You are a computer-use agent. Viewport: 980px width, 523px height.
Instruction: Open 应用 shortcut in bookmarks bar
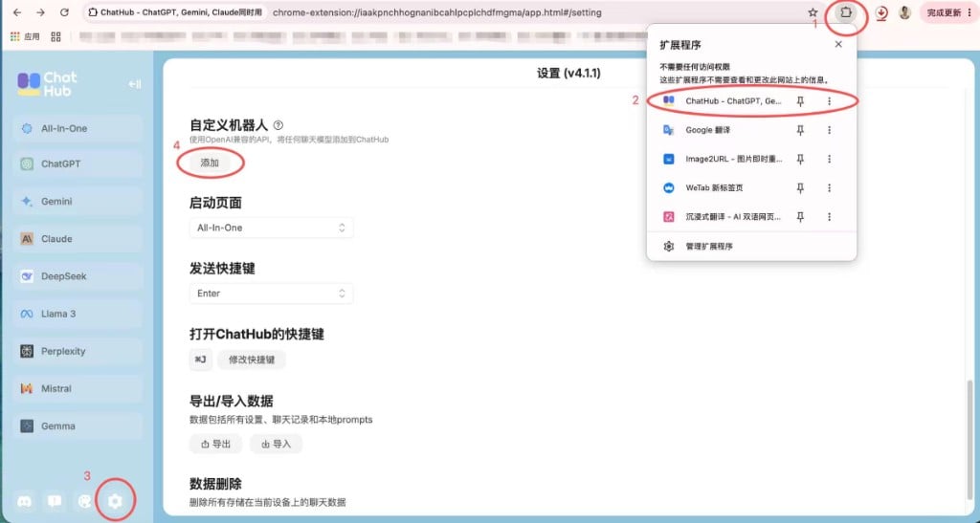25,37
